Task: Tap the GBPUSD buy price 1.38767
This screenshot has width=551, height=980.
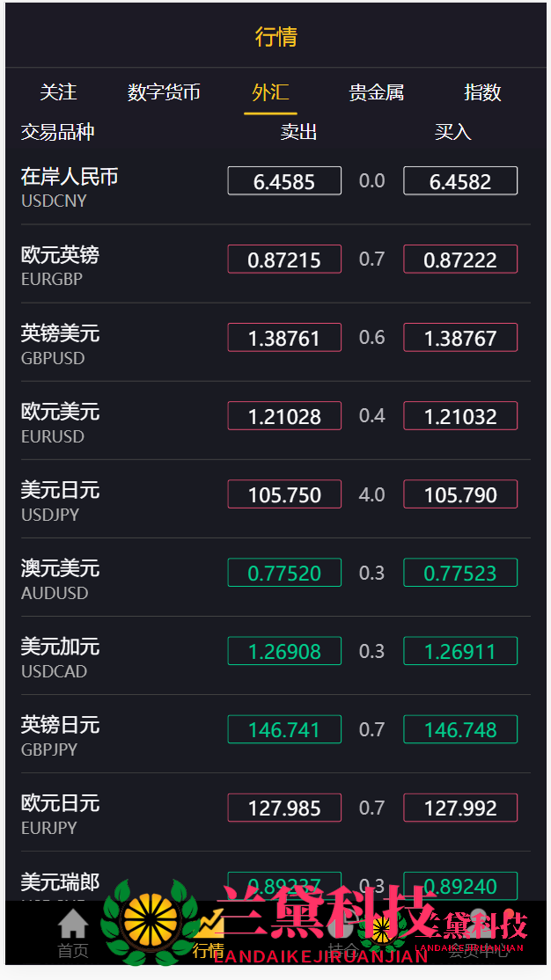Action: tap(460, 338)
